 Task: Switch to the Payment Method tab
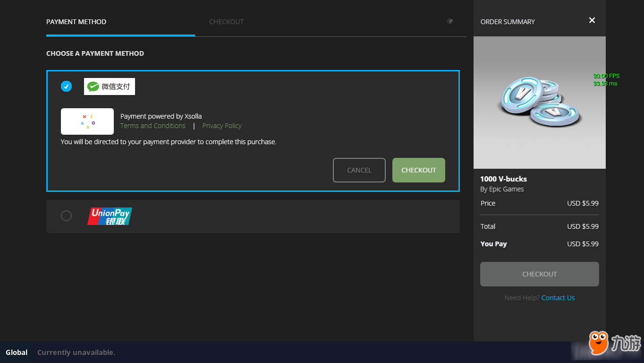click(x=76, y=22)
